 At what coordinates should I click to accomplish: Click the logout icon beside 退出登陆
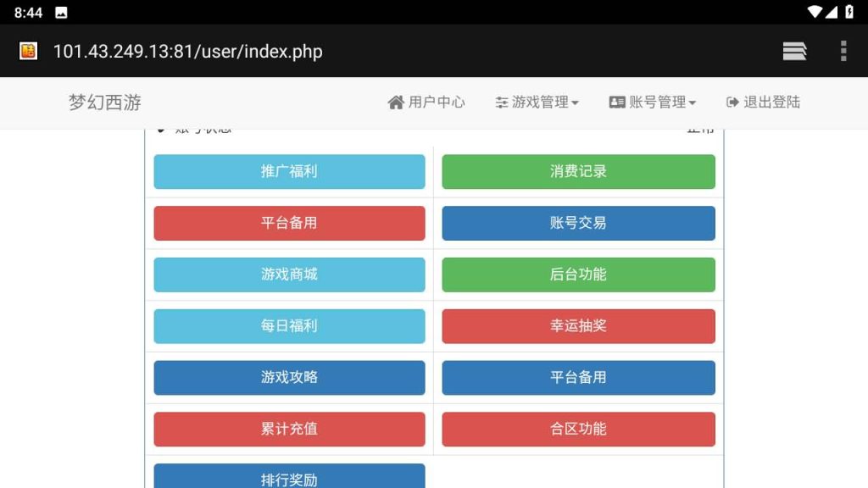pos(731,102)
